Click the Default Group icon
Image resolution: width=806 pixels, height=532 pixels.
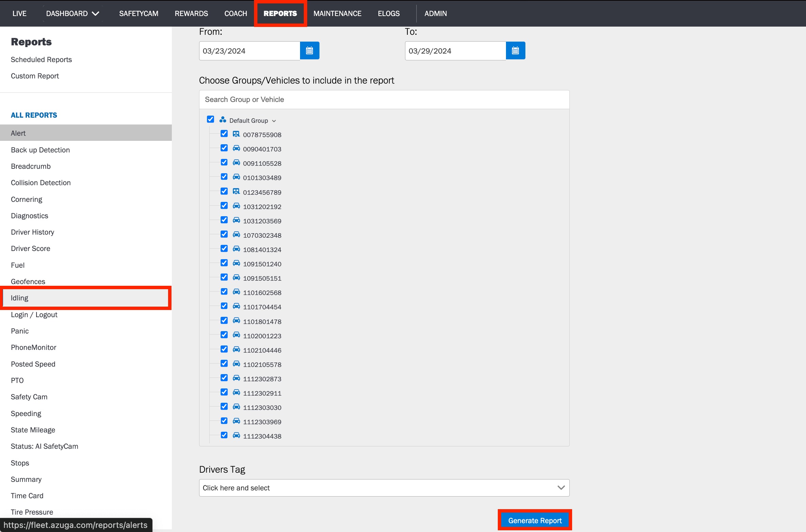coord(223,120)
